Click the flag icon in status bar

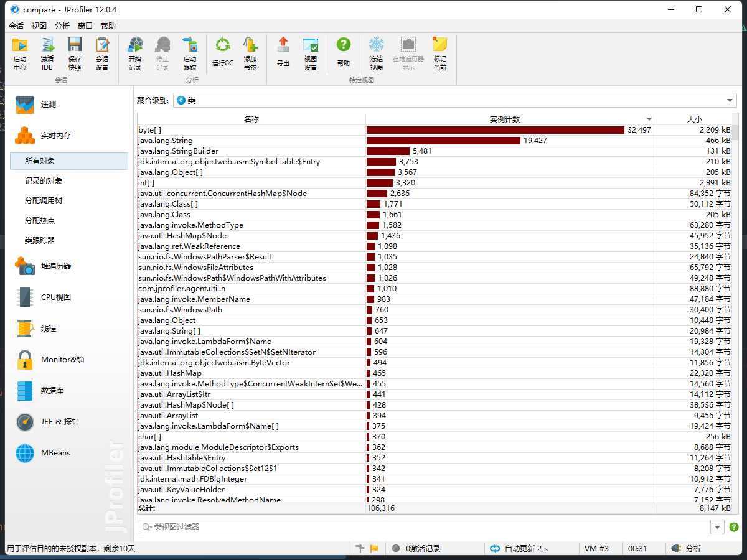point(374,548)
